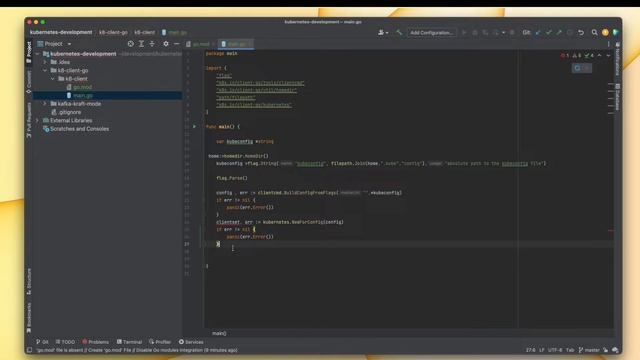Viewport: 640px width, 360px height.
Task: Expand the kafka-kraft-mode folder
Action: [45, 104]
